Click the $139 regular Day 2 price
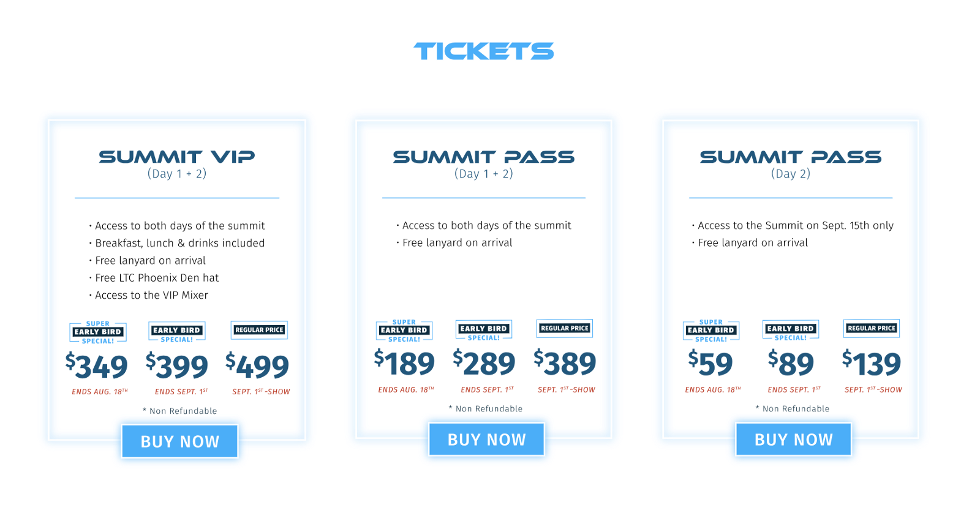This screenshot has width=980, height=510. (x=872, y=364)
